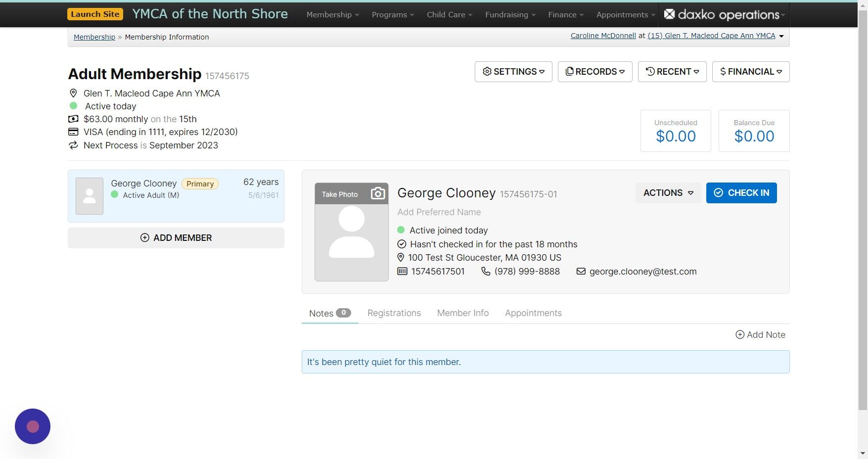Open the Fundraising navigation menu
The image size is (868, 459).
point(510,15)
